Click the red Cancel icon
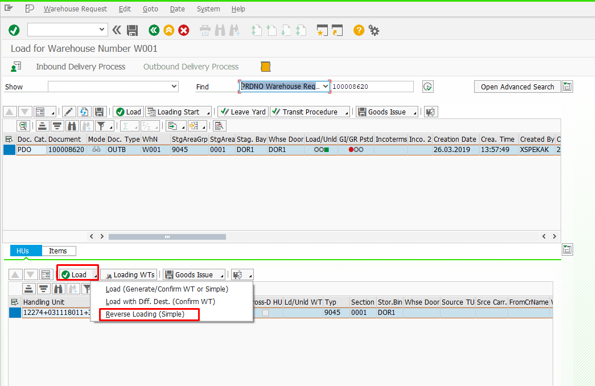595x386 pixels. (184, 30)
